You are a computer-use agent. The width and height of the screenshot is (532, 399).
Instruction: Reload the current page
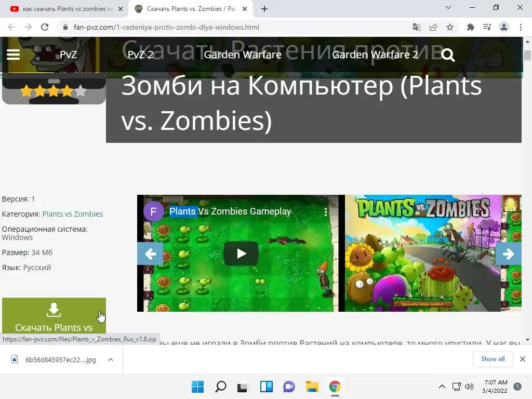45,27
